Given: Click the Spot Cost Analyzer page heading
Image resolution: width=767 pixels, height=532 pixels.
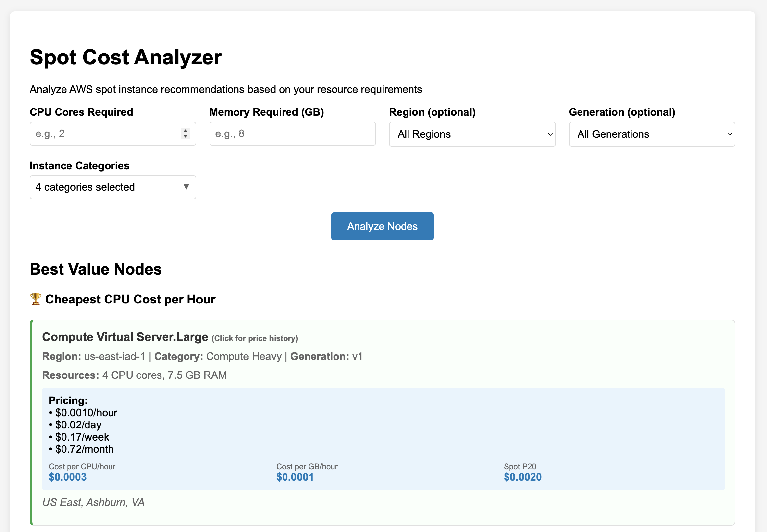Looking at the screenshot, I should coord(126,57).
